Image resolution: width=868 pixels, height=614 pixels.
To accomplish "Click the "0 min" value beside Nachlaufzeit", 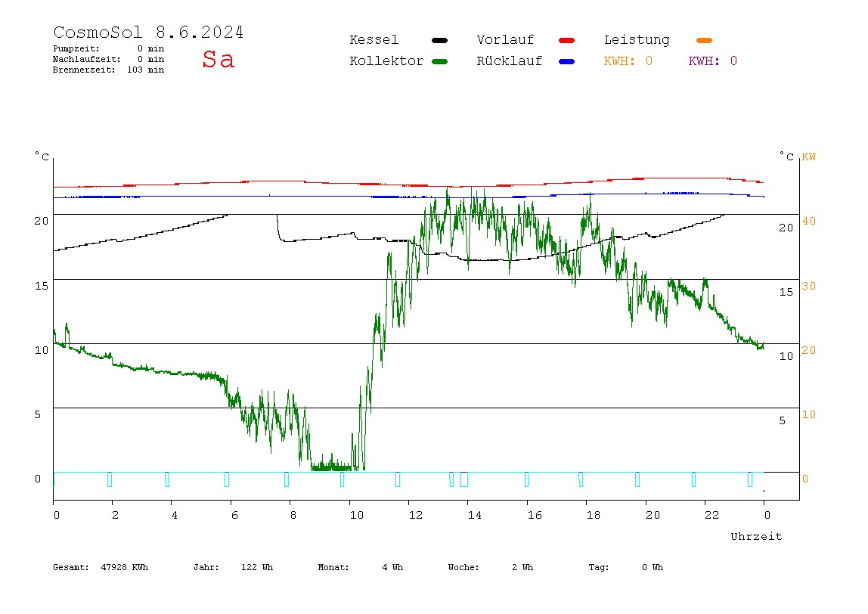I will click(150, 59).
